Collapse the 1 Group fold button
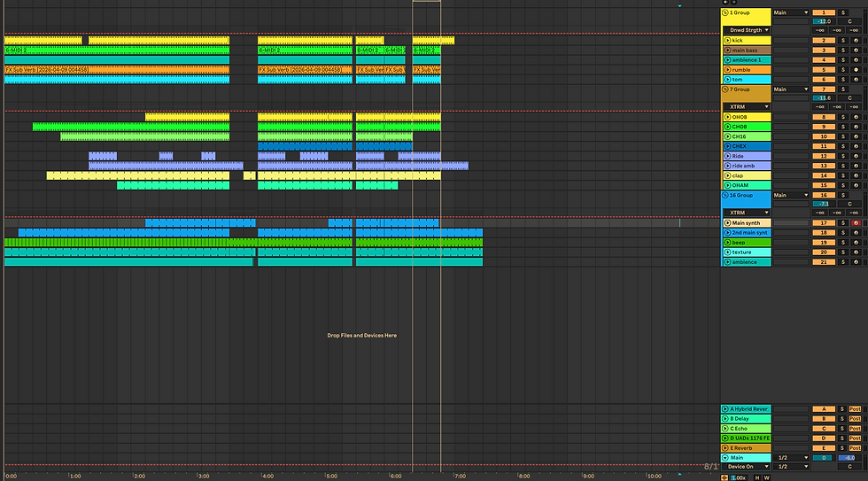Viewport: 868px width, 481px height. click(725, 12)
